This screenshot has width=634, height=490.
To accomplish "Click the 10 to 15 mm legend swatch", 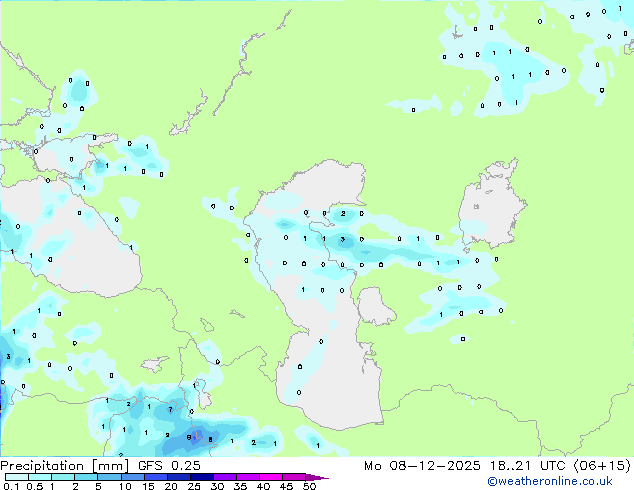I will 133,477.
